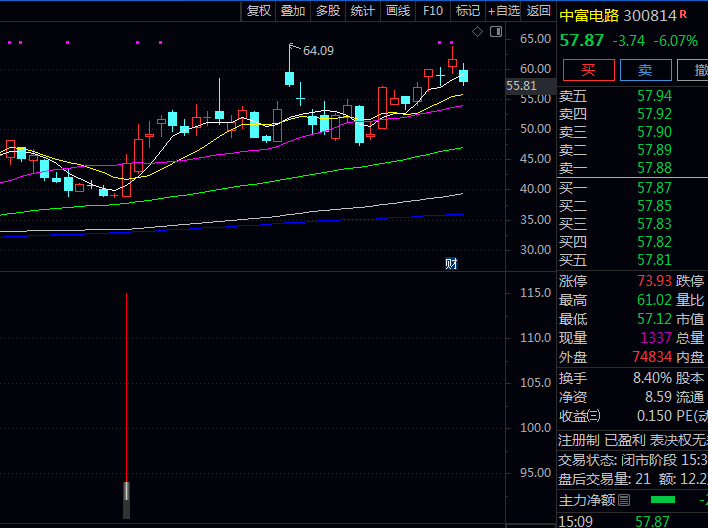
Task: Click the 注册制 tag
Action: pos(579,440)
